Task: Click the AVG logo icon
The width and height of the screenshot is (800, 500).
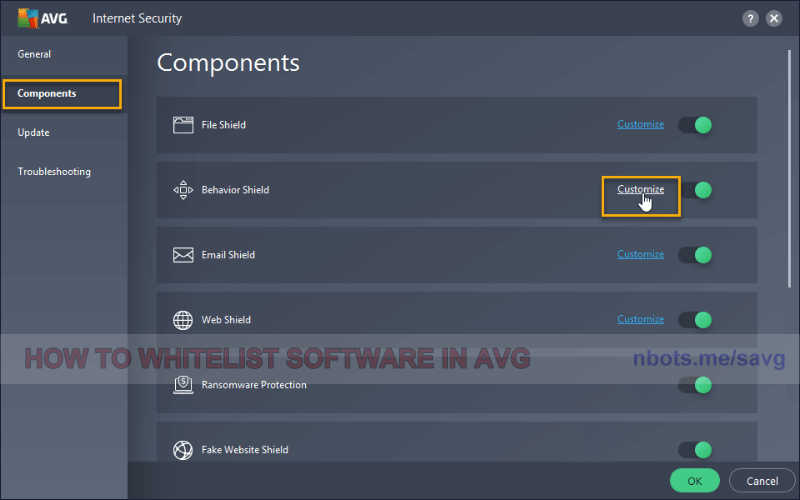Action: point(28,18)
